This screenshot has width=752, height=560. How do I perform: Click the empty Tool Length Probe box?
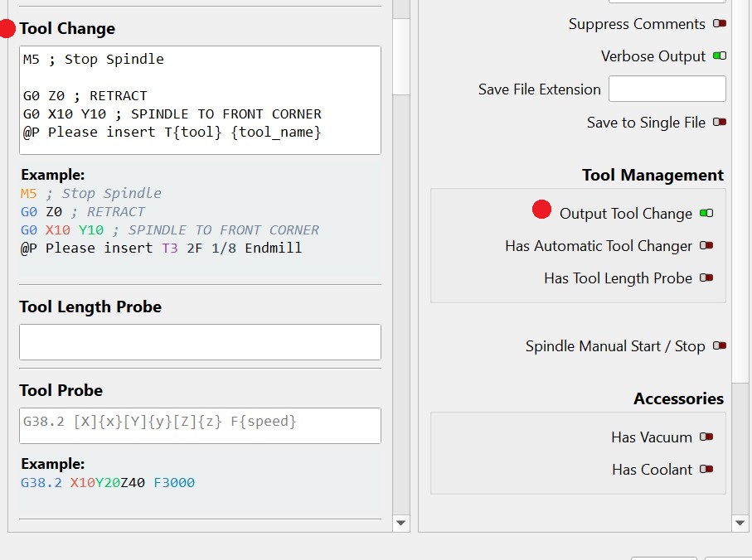(x=200, y=342)
